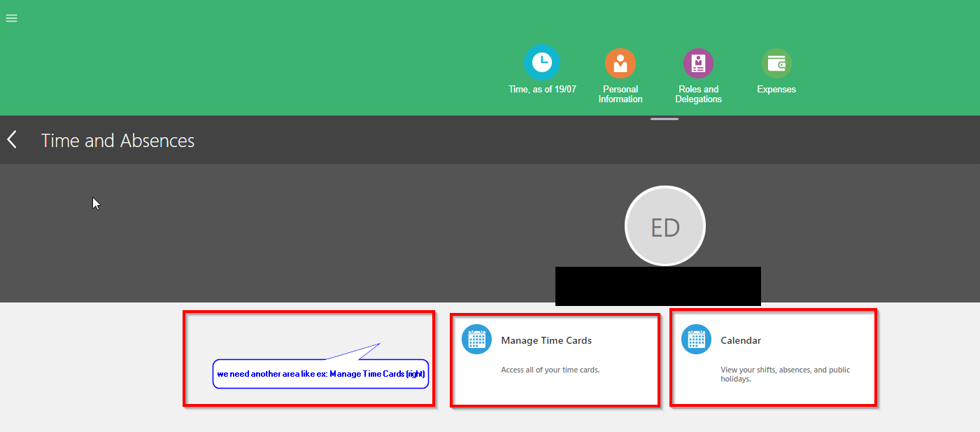Click the Manage Time Cards calendar icon

point(476,339)
